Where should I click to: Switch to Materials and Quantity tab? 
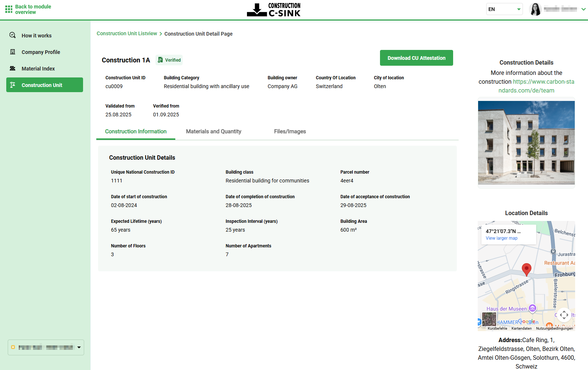pos(214,131)
